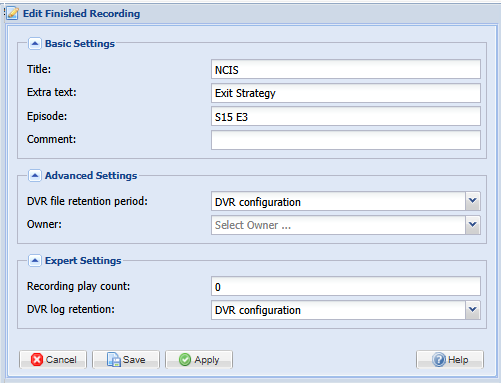
Task: Click the Recording play count field
Action: tap(346, 286)
